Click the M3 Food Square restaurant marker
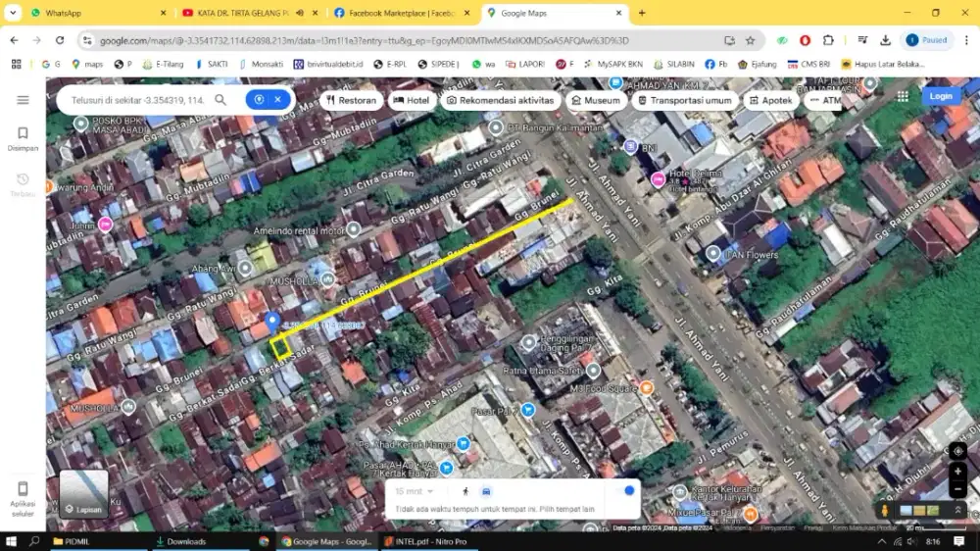This screenshot has height=551, width=980. [x=646, y=388]
